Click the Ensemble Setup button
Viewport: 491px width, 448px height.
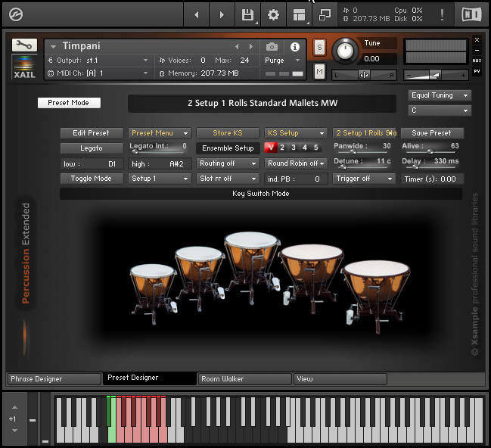pyautogui.click(x=228, y=148)
